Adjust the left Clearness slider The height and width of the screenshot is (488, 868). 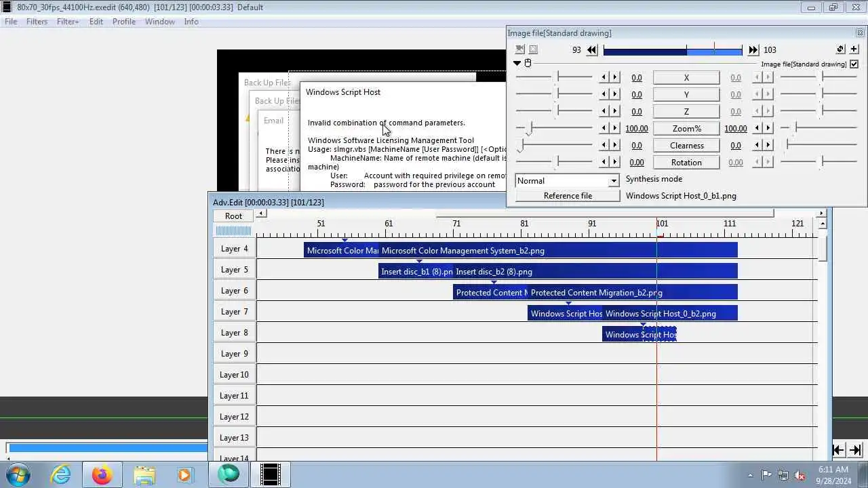[x=555, y=145]
